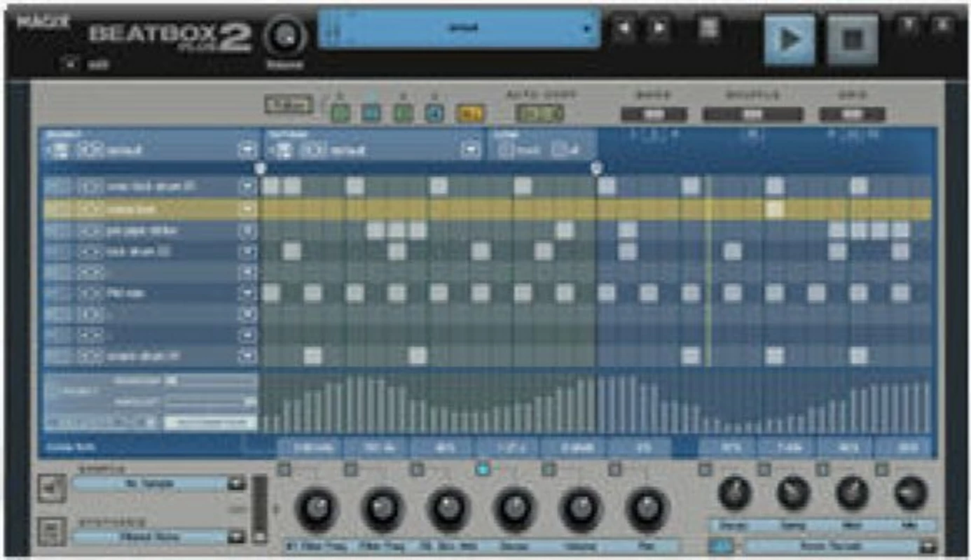This screenshot has height=560, width=971.
Task: Select the highlighted yellow instrument row name
Action: coord(132,209)
